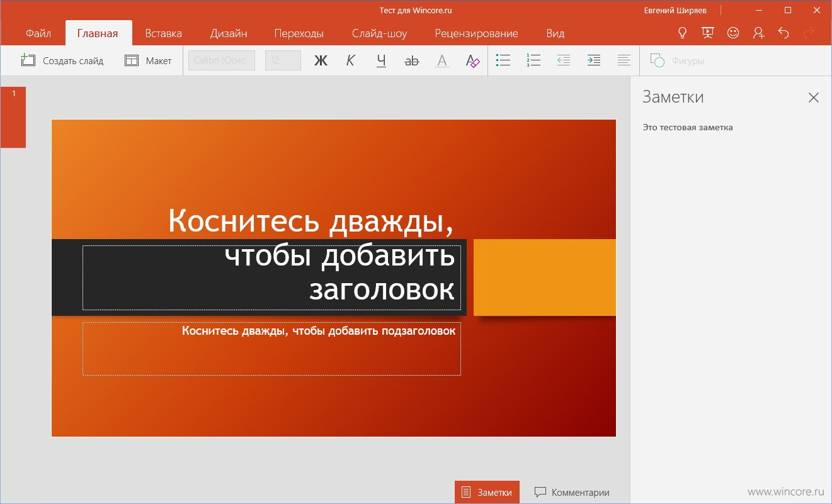The width and height of the screenshot is (832, 504).
Task: Toggle bold formatting (Ж)
Action: click(321, 61)
